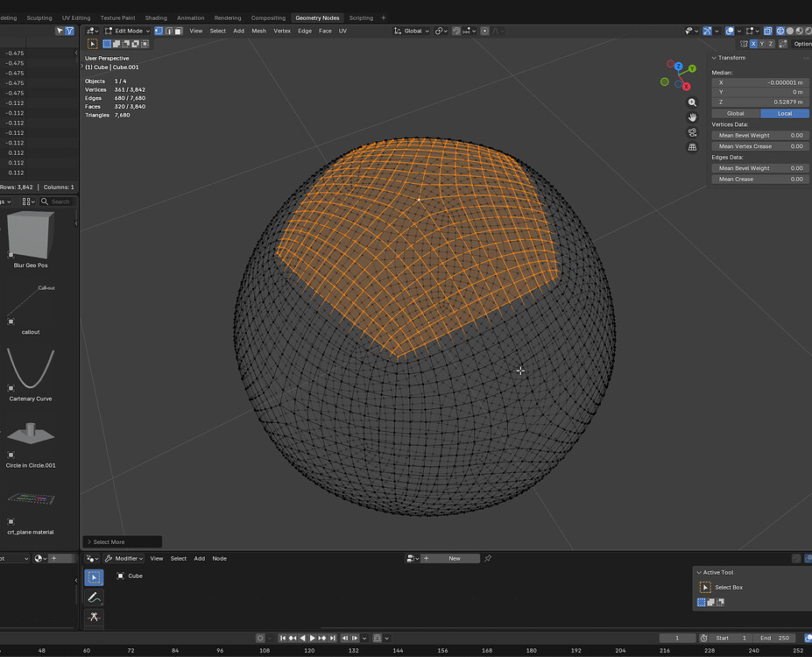Select Catenary Curve asset thumbnail
Image resolution: width=812 pixels, height=657 pixels.
click(31, 369)
